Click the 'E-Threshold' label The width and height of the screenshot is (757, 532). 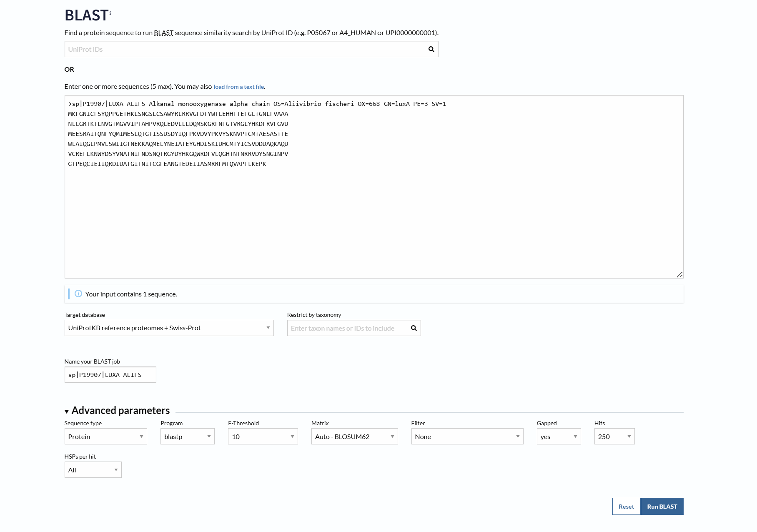pyautogui.click(x=243, y=423)
